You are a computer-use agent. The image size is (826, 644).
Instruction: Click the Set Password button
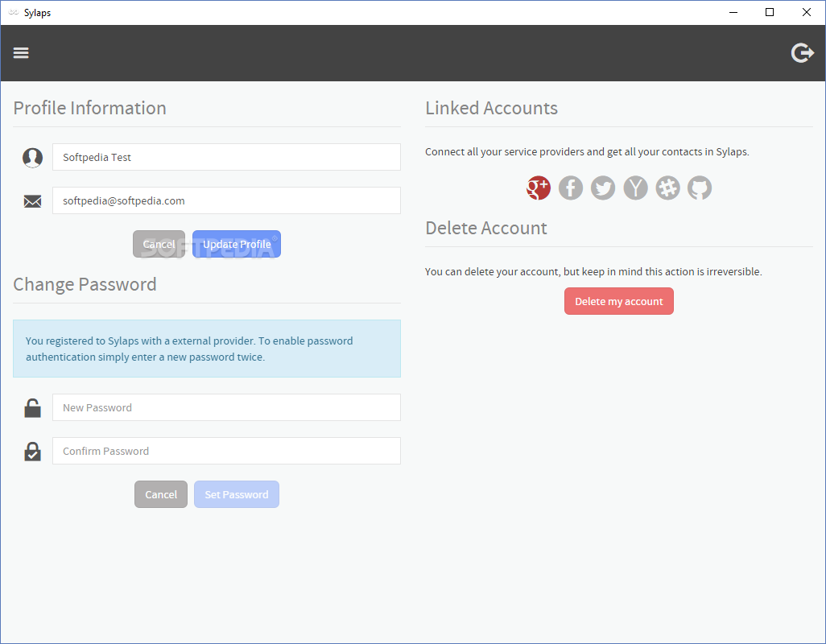tap(237, 494)
